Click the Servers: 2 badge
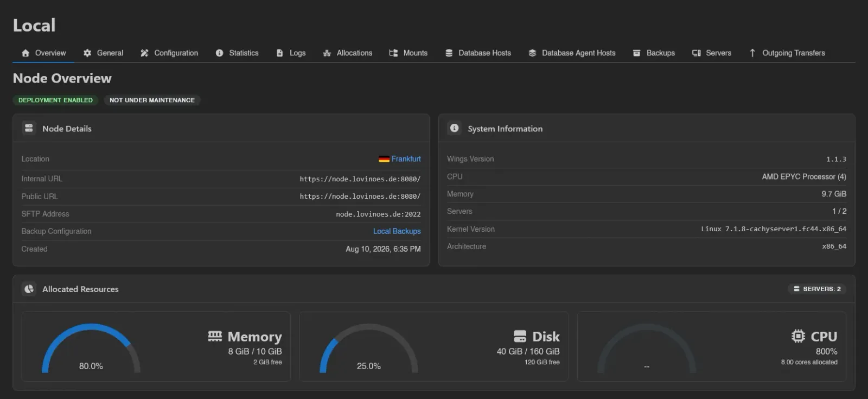Viewport: 868px width, 399px height. tap(817, 289)
